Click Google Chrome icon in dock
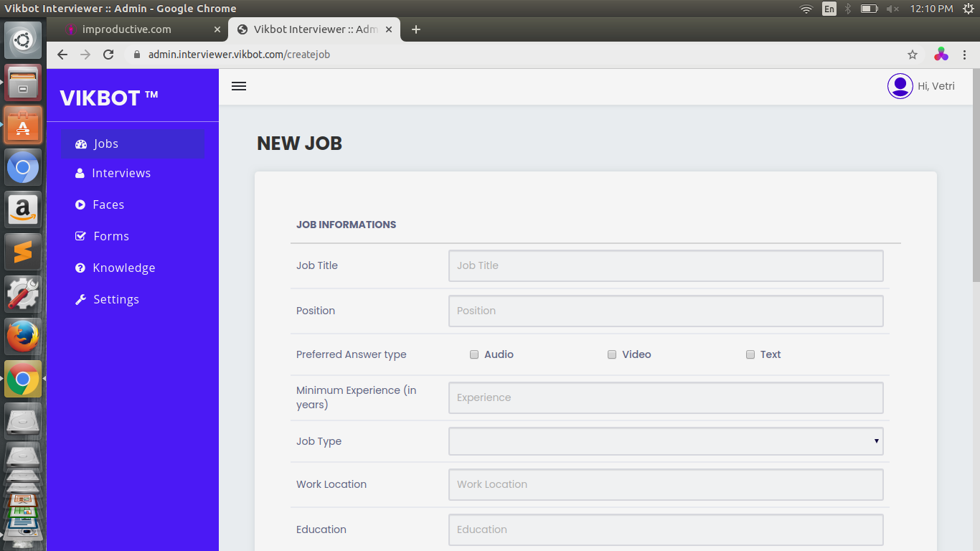 pyautogui.click(x=23, y=380)
